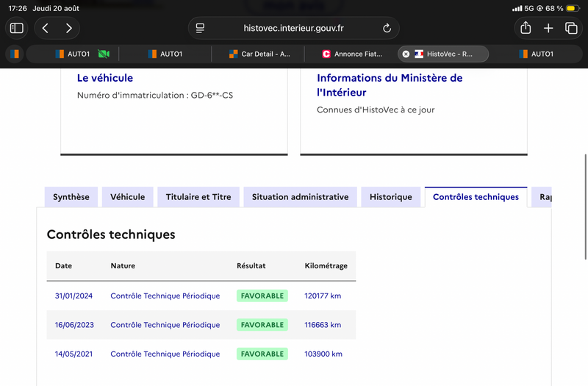Go forward to next page
Screen dimensions: 588x386
coord(68,28)
